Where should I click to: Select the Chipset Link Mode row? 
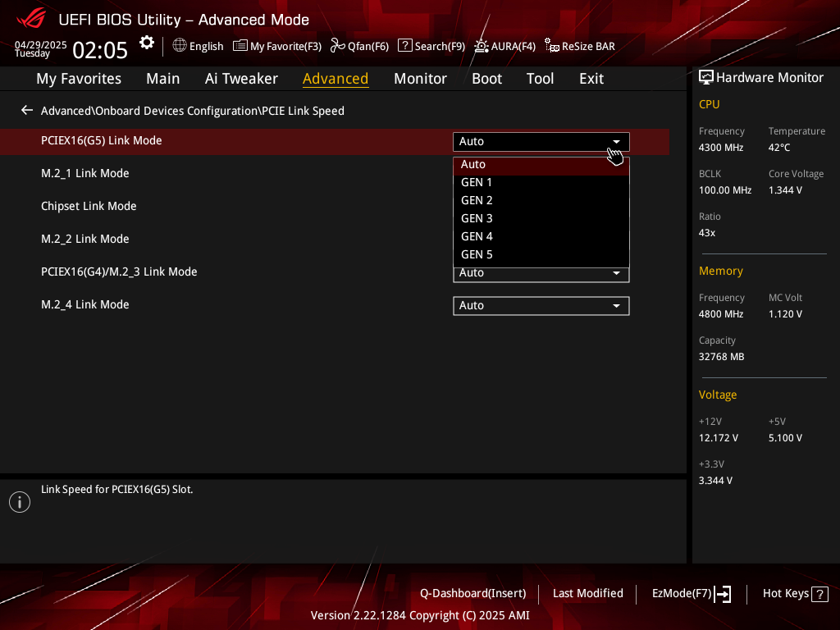click(x=89, y=206)
